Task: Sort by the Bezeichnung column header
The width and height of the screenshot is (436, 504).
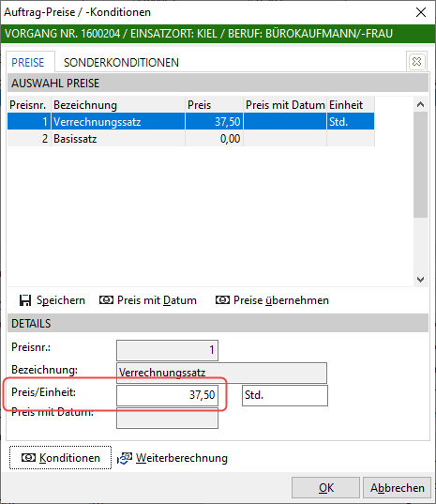Action: point(118,105)
